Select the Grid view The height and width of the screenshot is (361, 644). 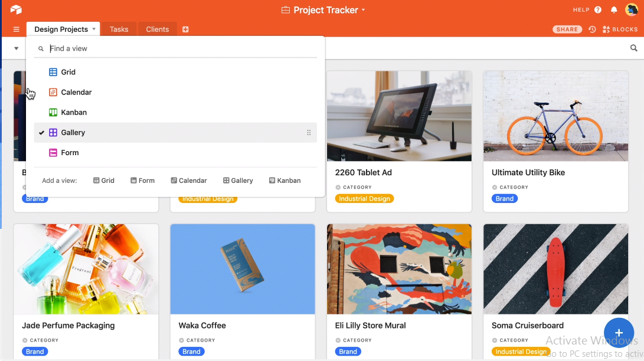(175, 72)
